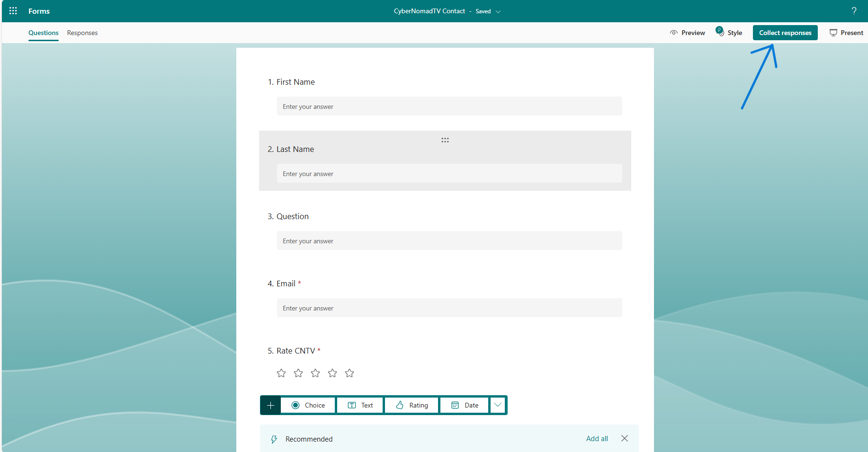Expand the form title Saved dropdown
The height and width of the screenshot is (452, 868).
click(x=498, y=11)
